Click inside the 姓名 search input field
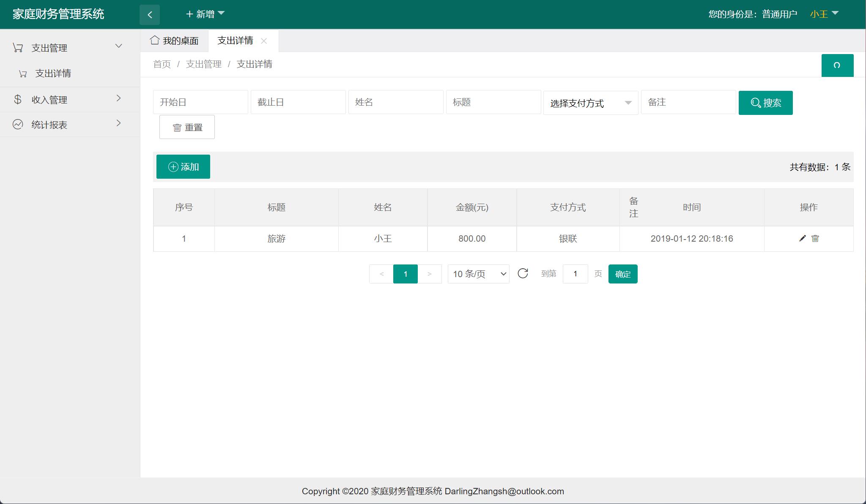This screenshot has height=504, width=866. [x=395, y=102]
